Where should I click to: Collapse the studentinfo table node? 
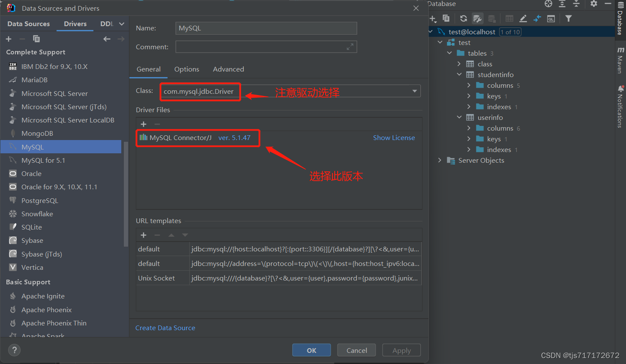459,75
